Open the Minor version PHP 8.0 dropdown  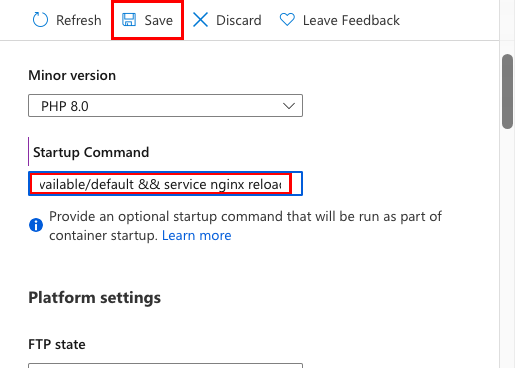[165, 106]
